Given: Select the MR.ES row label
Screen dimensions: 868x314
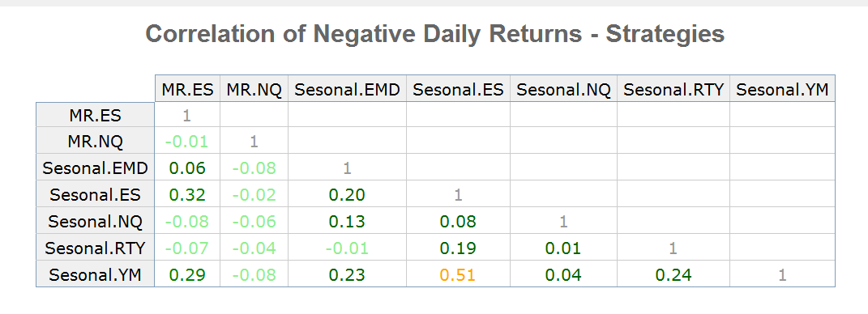Looking at the screenshot, I should 95,115.
